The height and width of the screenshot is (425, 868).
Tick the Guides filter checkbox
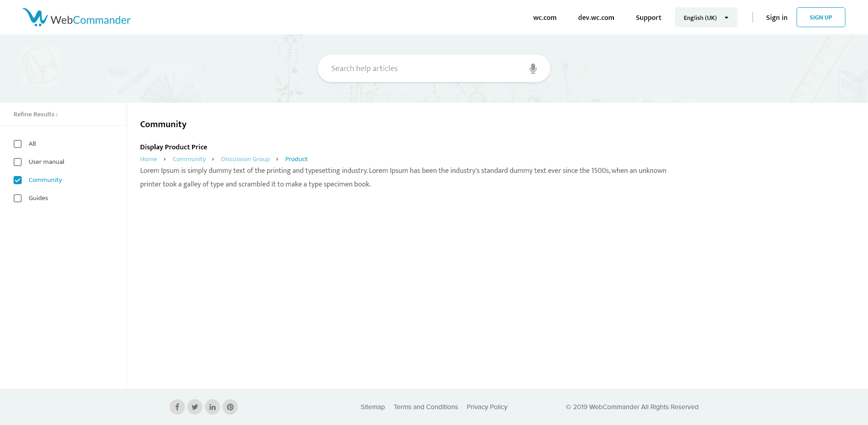click(x=18, y=198)
